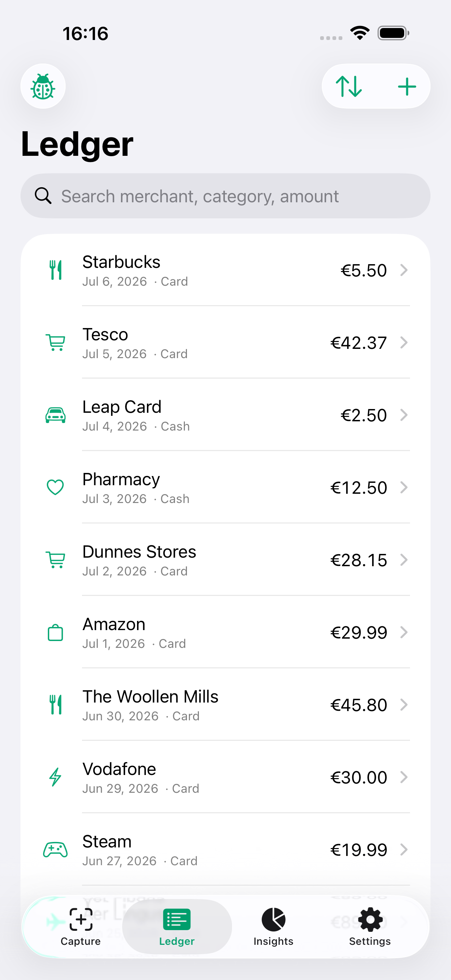Tap the shopping bag icon beside Amazon
The image size is (451, 980).
click(55, 632)
